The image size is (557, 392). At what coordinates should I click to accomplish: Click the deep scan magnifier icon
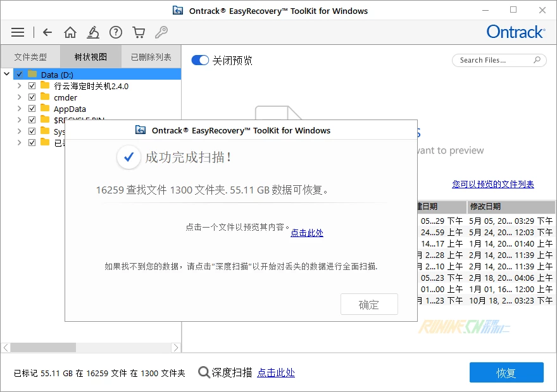pos(204,372)
